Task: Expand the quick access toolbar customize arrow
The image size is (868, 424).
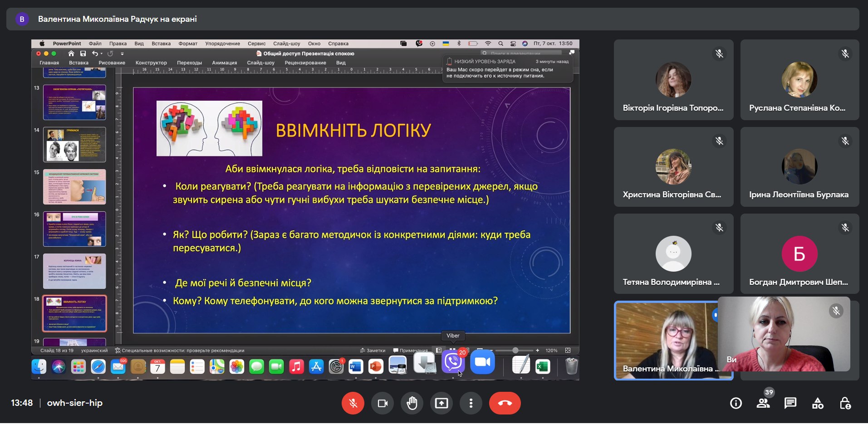Action: (x=122, y=54)
